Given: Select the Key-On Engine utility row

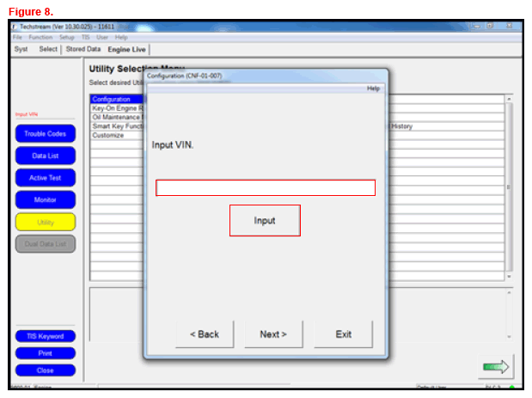Looking at the screenshot, I should pyautogui.click(x=118, y=108).
